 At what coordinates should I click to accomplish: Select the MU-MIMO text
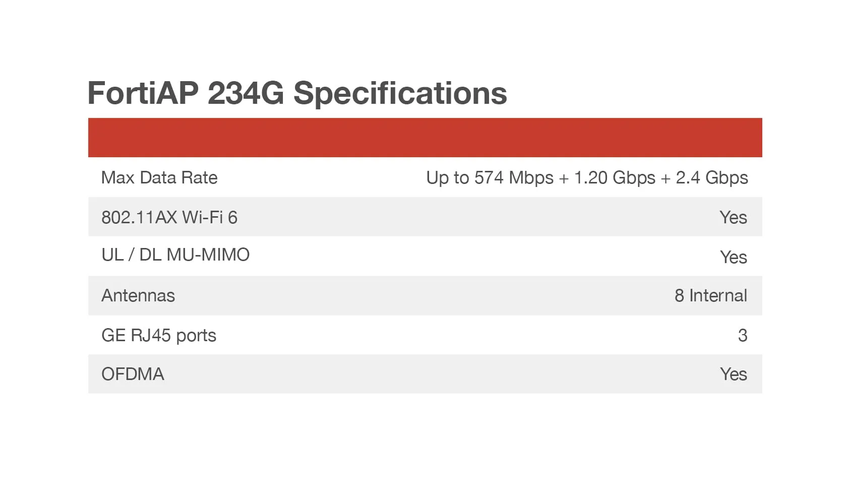point(208,255)
